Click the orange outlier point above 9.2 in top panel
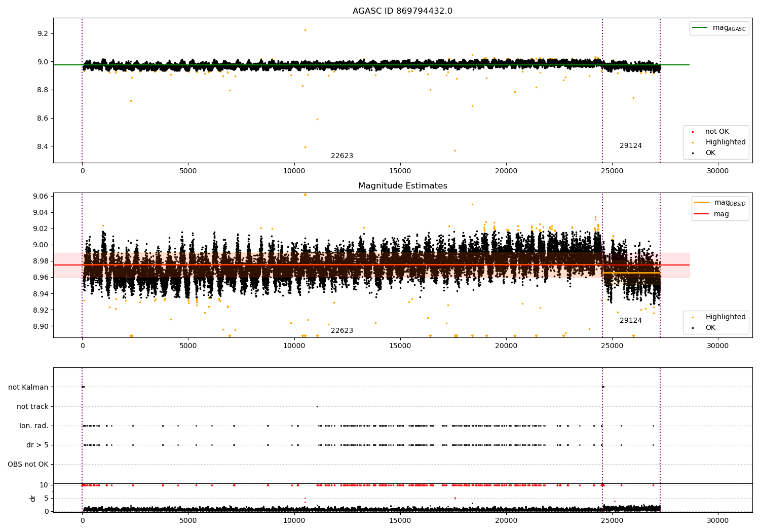This screenshot has width=760, height=532. (x=305, y=30)
